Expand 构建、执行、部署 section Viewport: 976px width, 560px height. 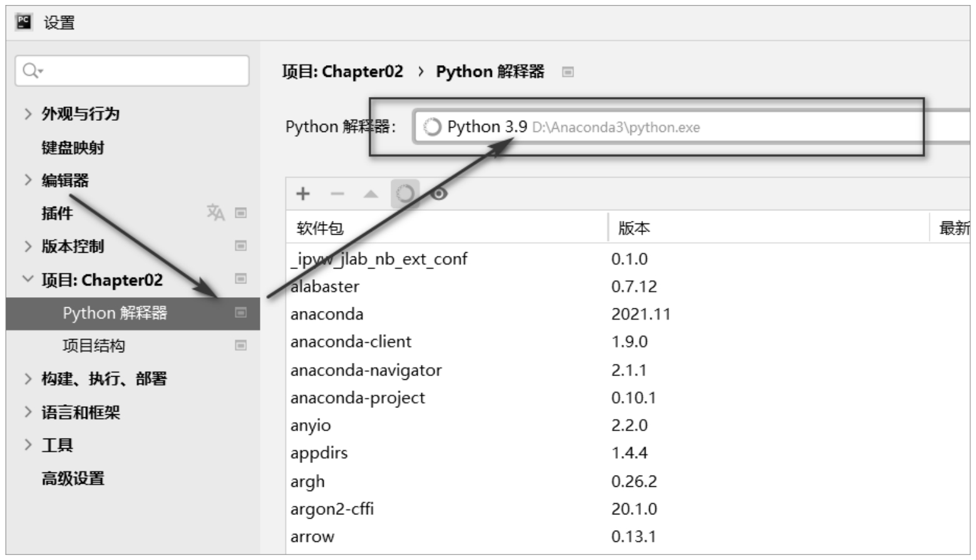[28, 379]
